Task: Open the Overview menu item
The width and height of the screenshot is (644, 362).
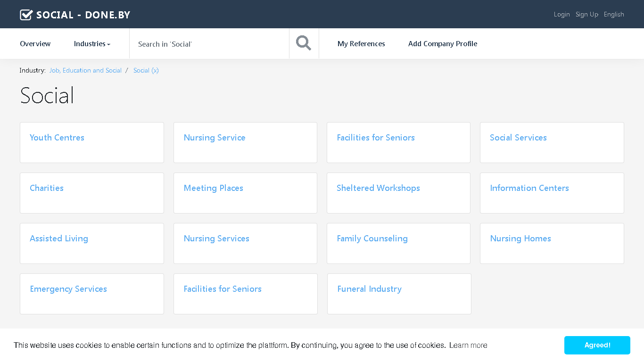Action: click(x=35, y=44)
